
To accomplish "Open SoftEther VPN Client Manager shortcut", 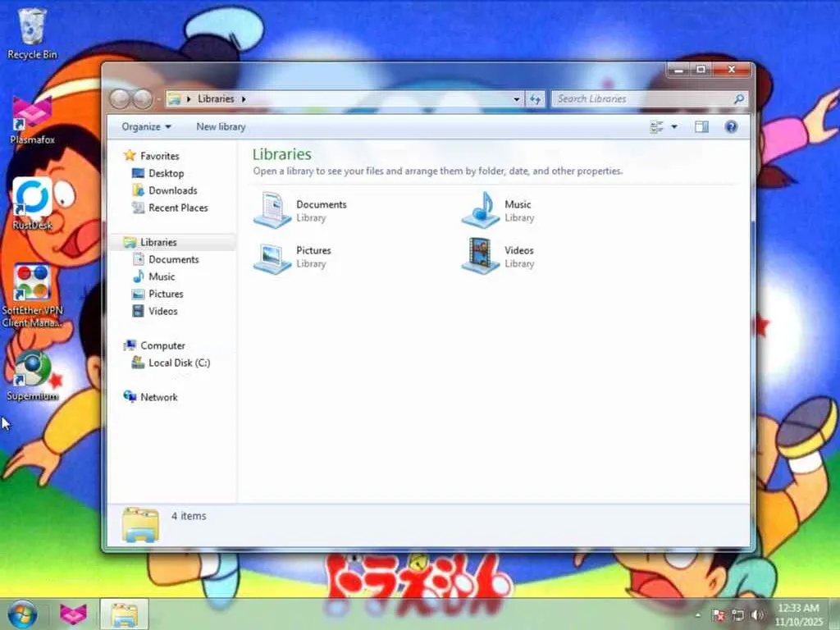I will click(32, 295).
